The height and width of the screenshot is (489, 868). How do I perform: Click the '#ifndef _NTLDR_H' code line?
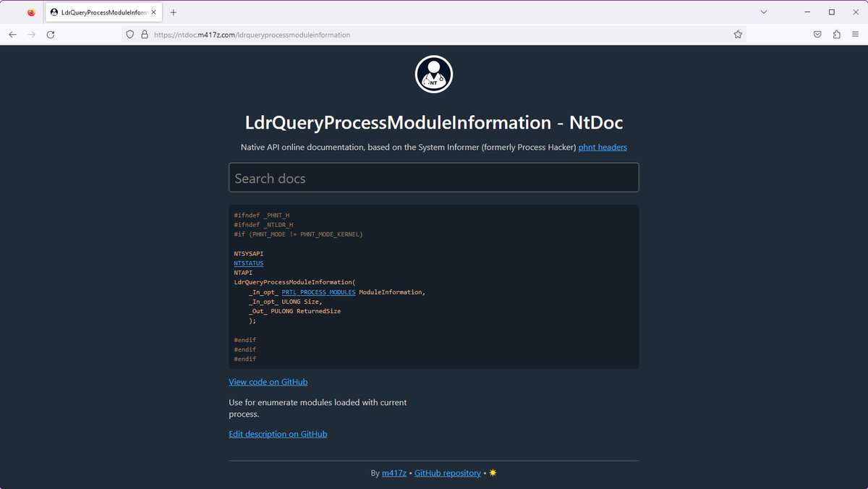point(263,225)
